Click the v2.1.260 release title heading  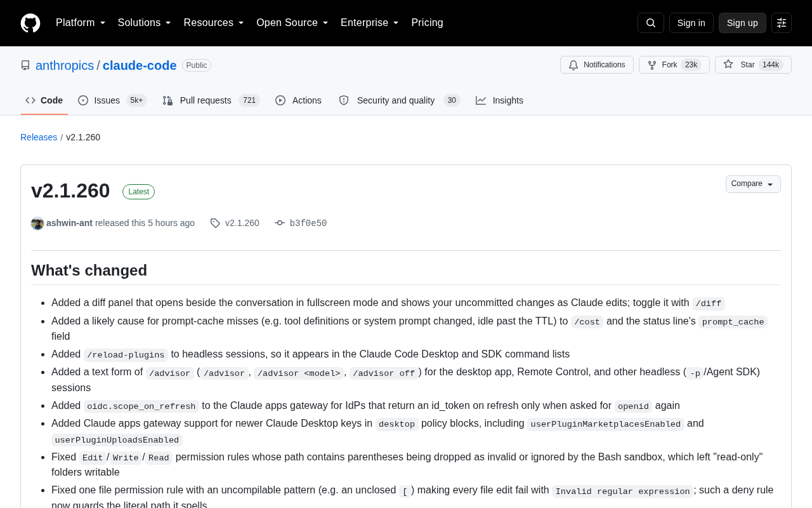70,190
